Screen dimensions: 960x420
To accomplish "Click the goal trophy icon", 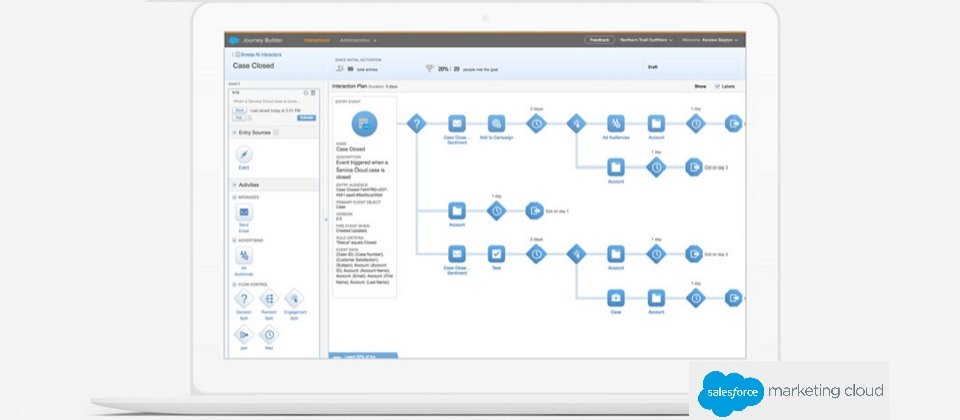I will tap(430, 69).
